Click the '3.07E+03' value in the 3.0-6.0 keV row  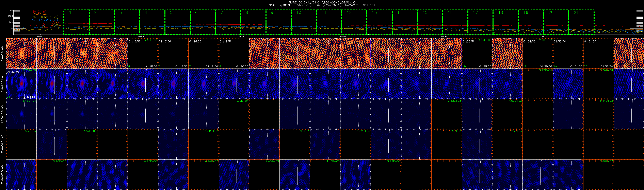pyautogui.click(x=484, y=40)
